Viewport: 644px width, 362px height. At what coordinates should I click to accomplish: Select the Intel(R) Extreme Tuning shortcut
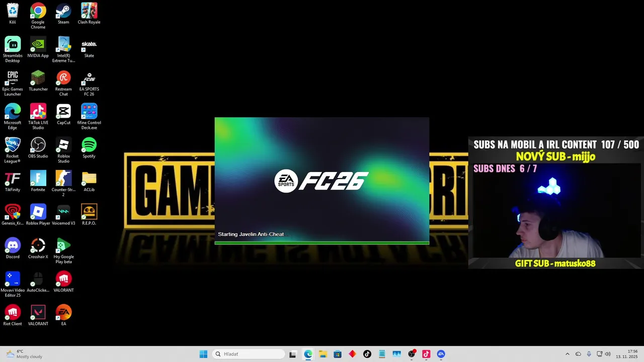(x=63, y=49)
